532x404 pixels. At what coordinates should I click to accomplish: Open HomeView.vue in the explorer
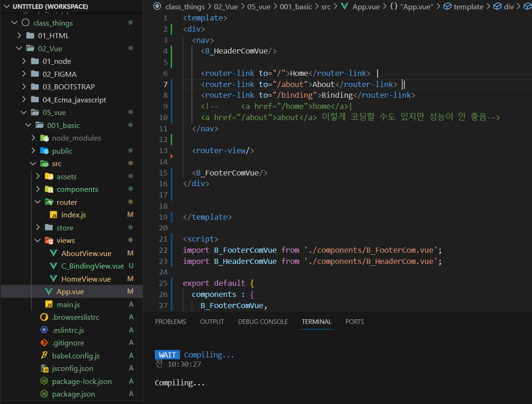pos(86,279)
